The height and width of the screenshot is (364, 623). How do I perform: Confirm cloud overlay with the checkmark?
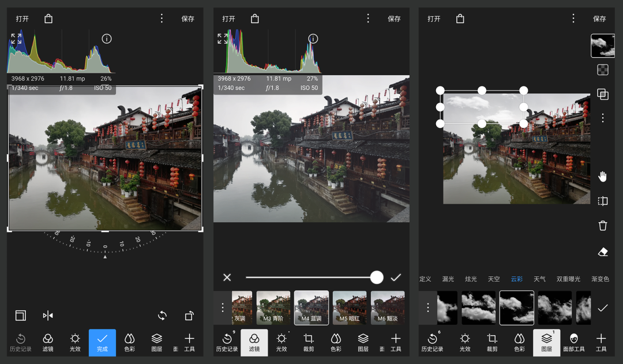[x=603, y=307]
